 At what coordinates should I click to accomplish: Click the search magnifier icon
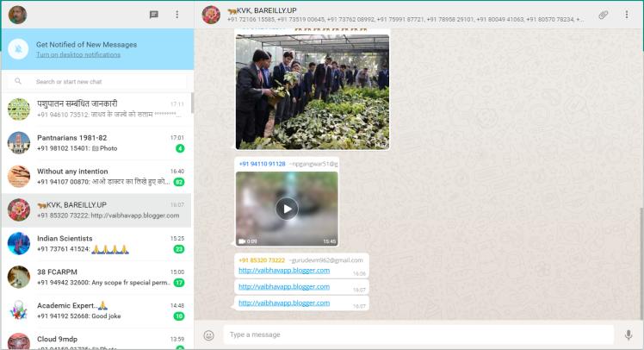[18, 81]
